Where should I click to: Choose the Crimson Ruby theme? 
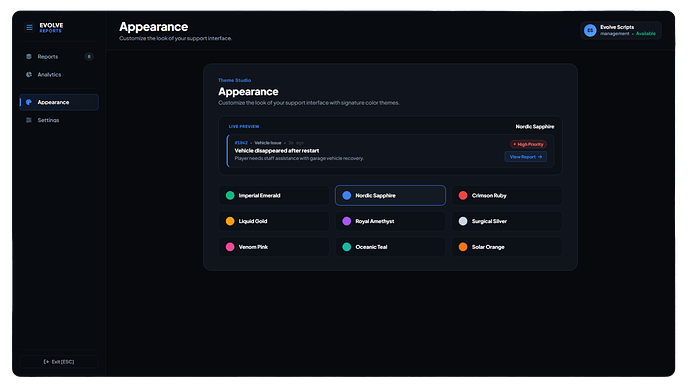pyautogui.click(x=507, y=195)
